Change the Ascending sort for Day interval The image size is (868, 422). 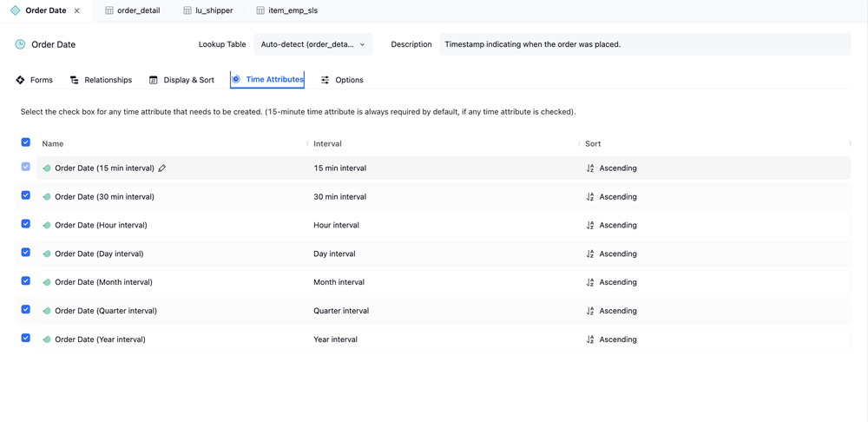pos(617,254)
